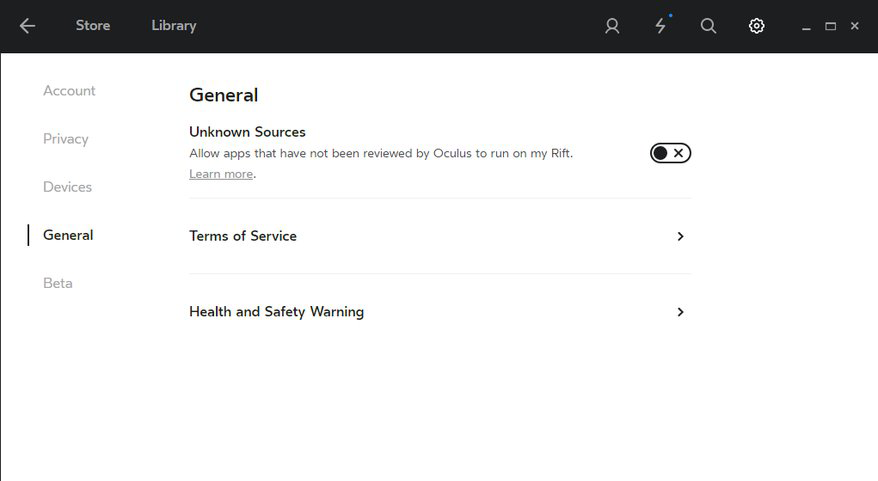Open the settings gear icon
Image resolution: width=878 pixels, height=481 pixels.
(x=757, y=26)
